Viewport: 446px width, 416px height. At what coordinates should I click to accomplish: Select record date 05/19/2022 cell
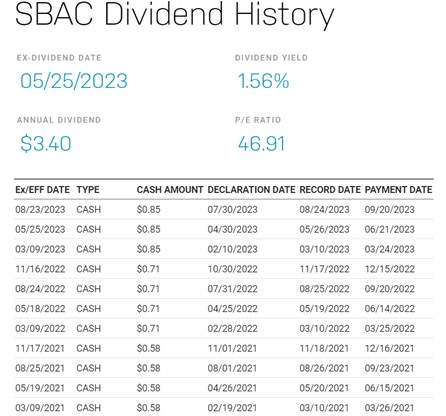point(324,309)
